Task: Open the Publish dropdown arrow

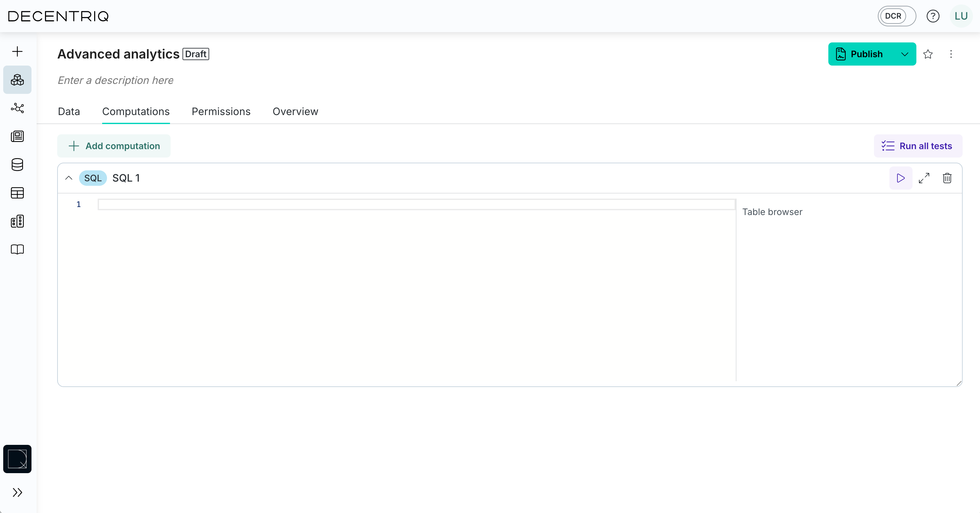Action: [x=905, y=54]
